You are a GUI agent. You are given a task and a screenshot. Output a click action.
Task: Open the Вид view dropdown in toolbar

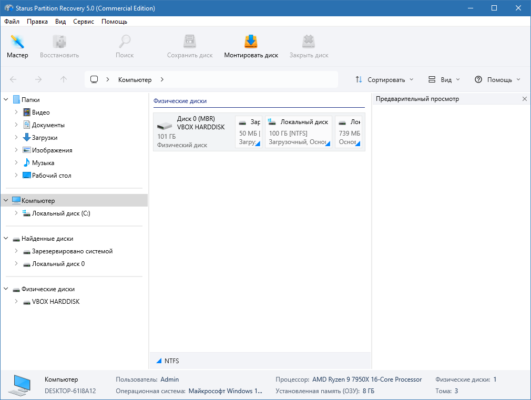(444, 80)
